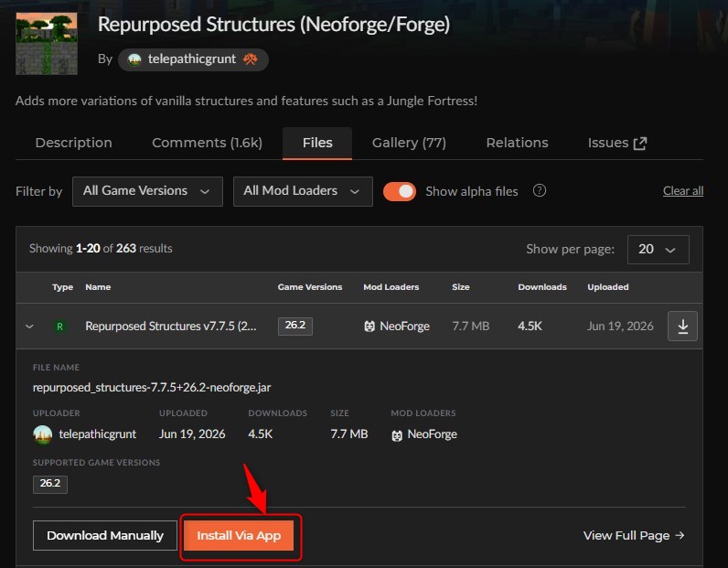Click the green R release type icon
Screen dimensions: 728x568
pos(59,327)
